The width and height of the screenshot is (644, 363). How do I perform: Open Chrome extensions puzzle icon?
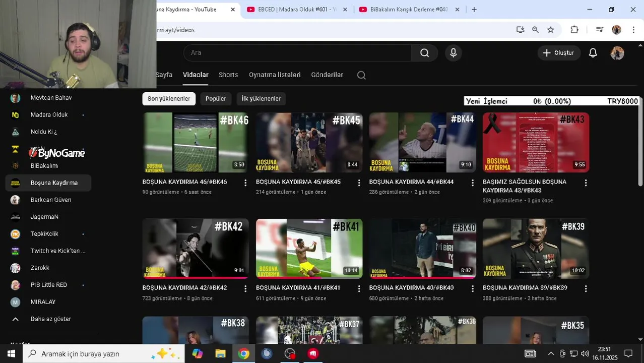tap(574, 30)
